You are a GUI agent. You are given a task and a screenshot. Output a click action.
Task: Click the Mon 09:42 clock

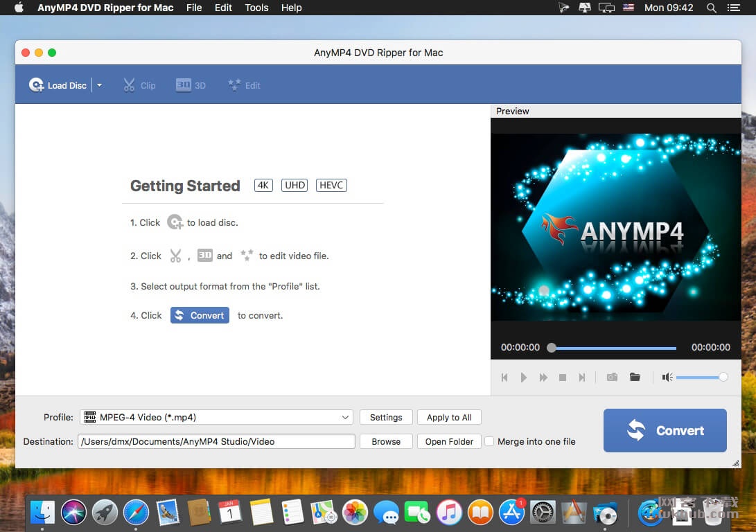[x=669, y=8]
